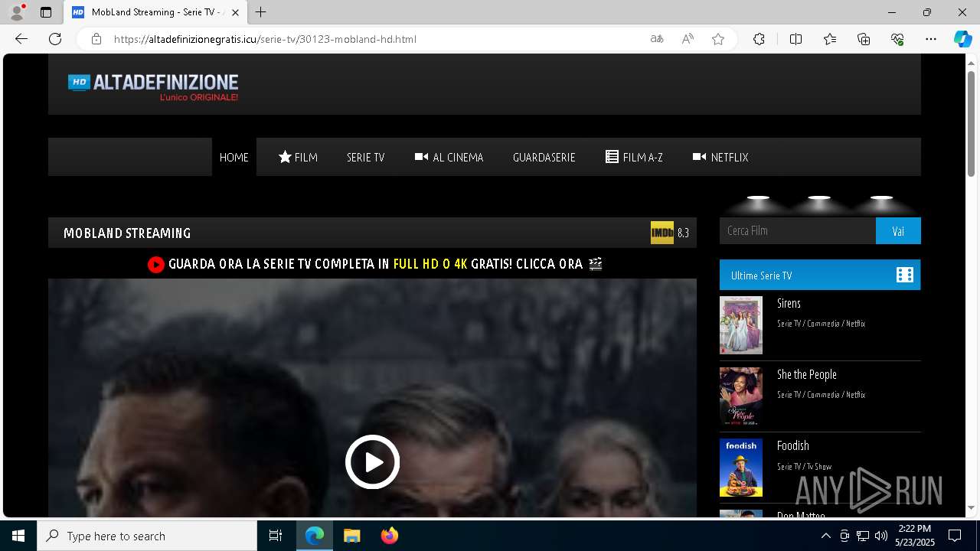
Task: Open the Favorites list icon
Action: pyautogui.click(x=830, y=39)
